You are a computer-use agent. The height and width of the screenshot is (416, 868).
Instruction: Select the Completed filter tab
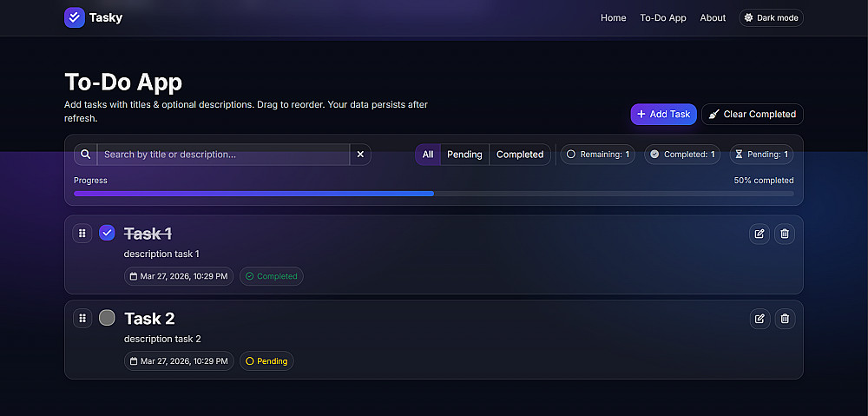pyautogui.click(x=520, y=155)
